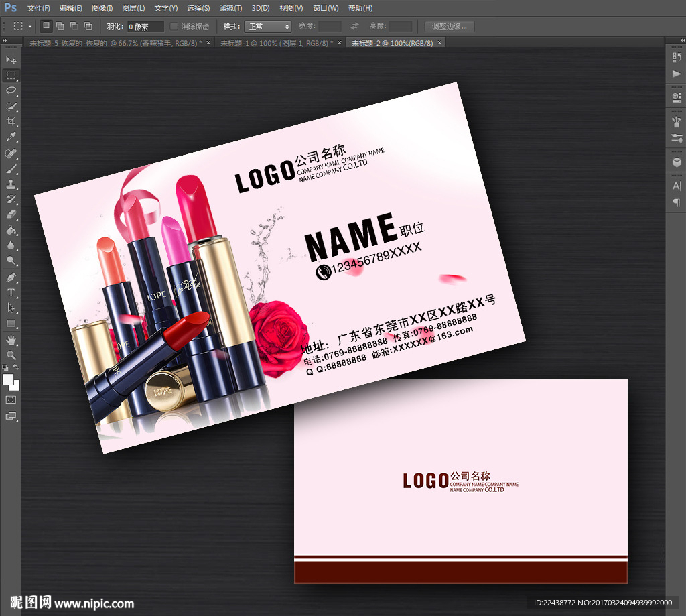This screenshot has height=616, width=686.
Task: Select the Brush tool
Action: click(11, 169)
